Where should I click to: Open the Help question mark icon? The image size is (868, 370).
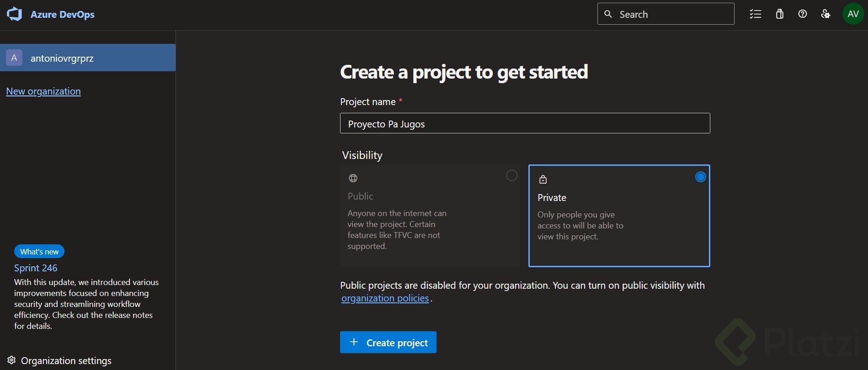(802, 14)
